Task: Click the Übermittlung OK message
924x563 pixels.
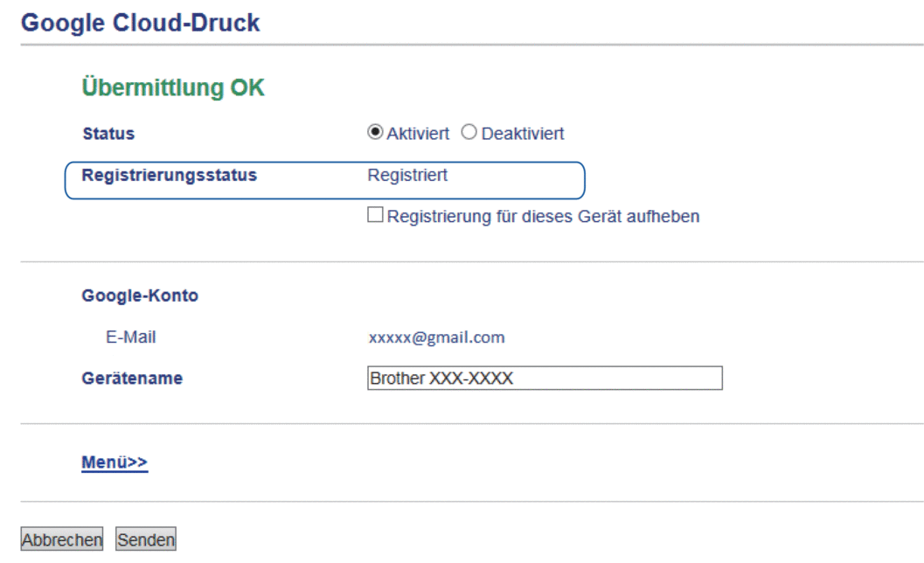Action: [173, 87]
